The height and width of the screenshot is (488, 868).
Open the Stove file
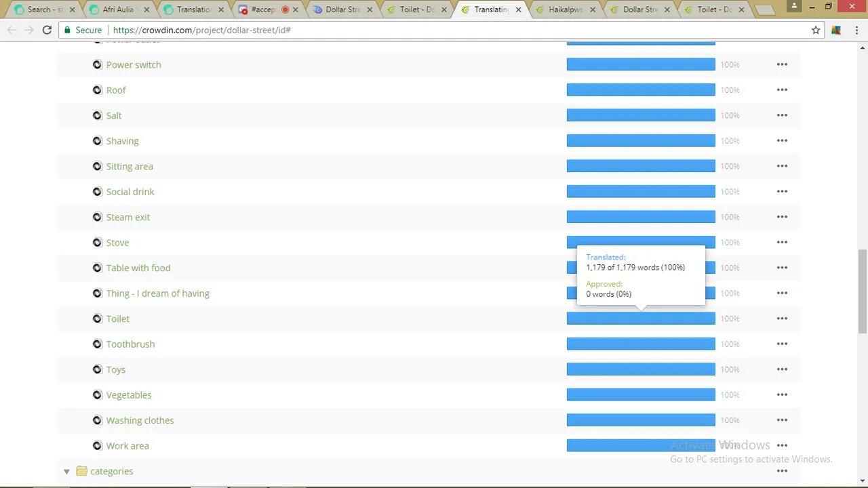(x=117, y=243)
